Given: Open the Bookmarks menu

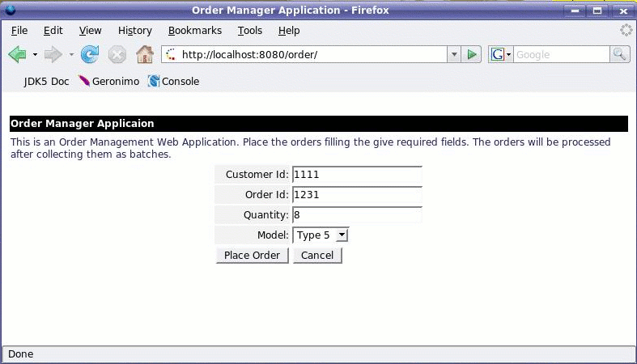Looking at the screenshot, I should click(195, 31).
